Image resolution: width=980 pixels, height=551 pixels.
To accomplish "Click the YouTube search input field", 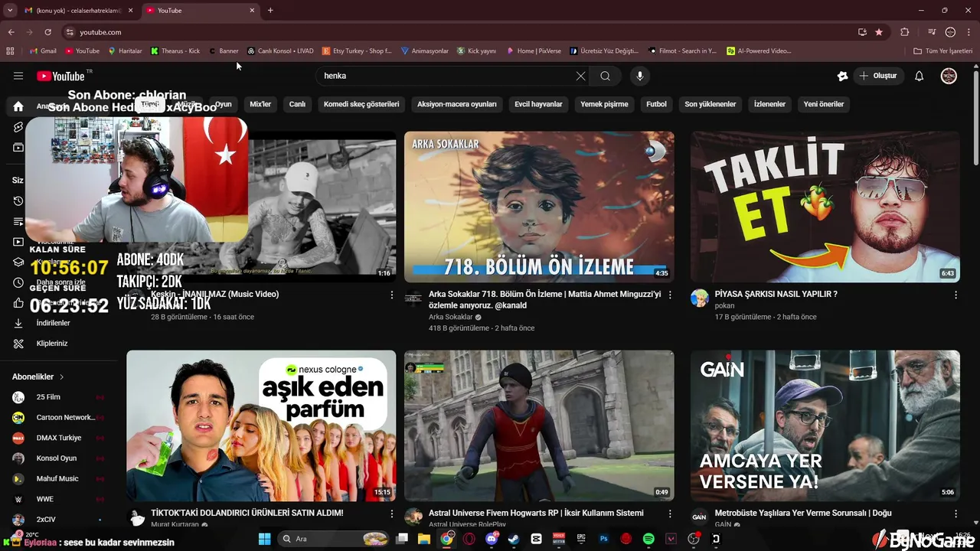I will 448,76.
